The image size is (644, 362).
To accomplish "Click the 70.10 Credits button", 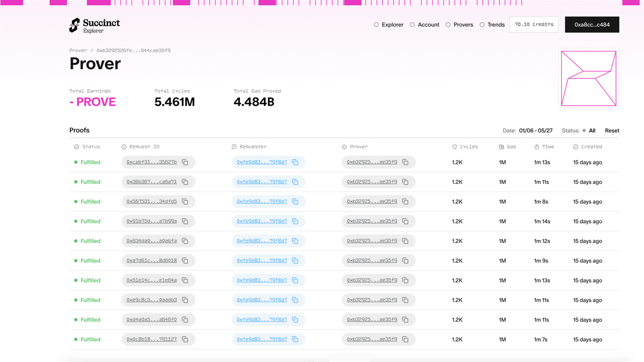I will point(534,25).
